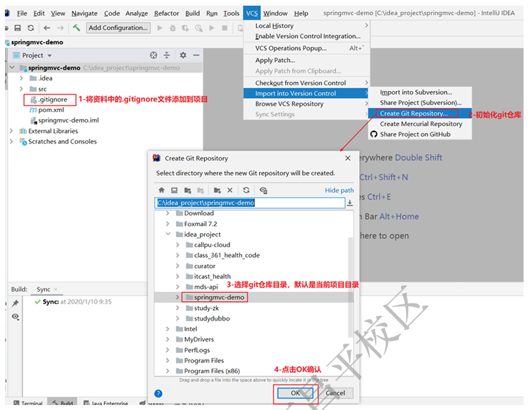Open Build tool window button at bottom

tap(63, 403)
